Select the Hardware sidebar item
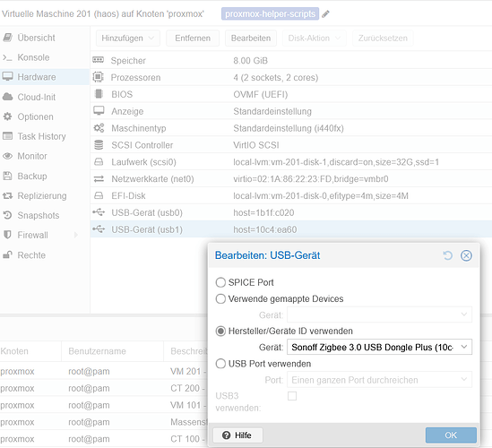Viewport: 492px width, 448px height. 45,77
